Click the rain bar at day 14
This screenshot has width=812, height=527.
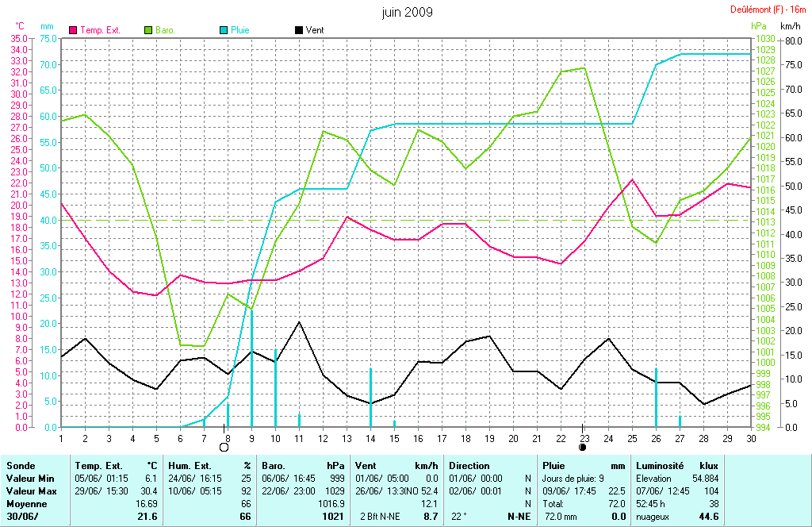[x=370, y=397]
